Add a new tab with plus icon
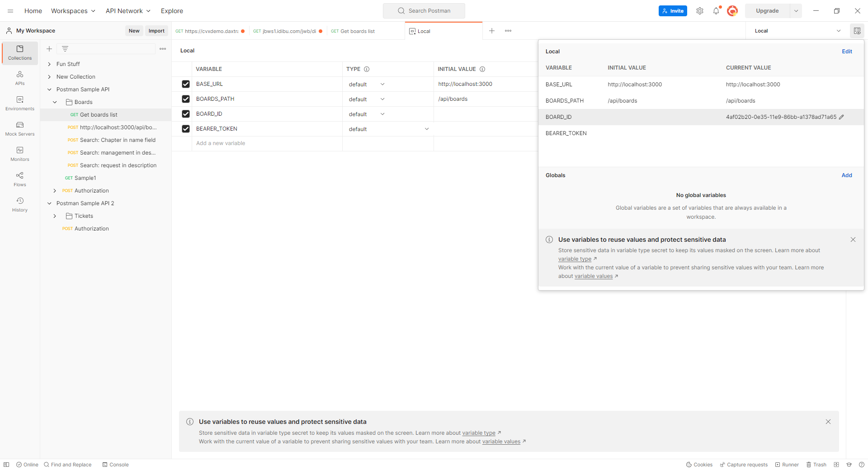 pos(492,31)
